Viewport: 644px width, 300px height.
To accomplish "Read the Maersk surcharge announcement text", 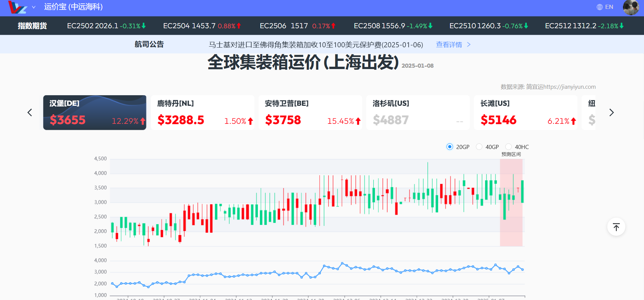I will coord(316,45).
